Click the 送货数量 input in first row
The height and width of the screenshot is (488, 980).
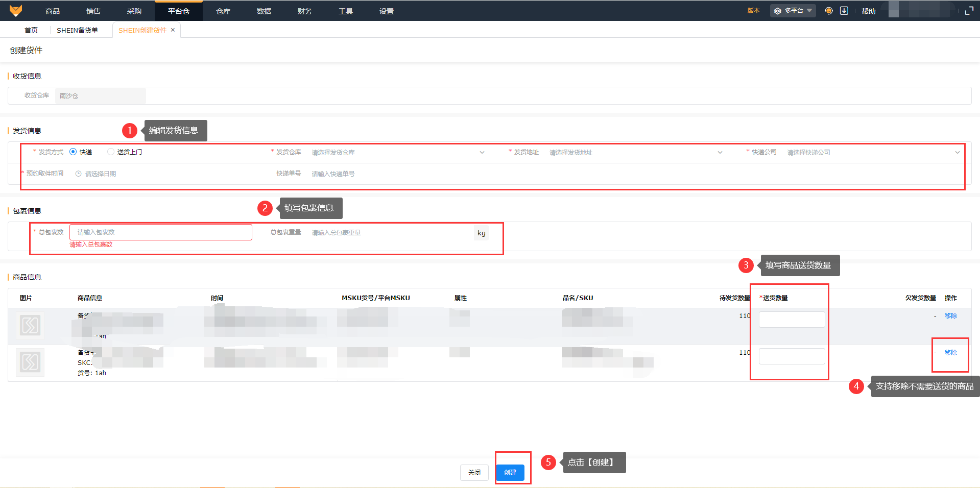(x=792, y=320)
